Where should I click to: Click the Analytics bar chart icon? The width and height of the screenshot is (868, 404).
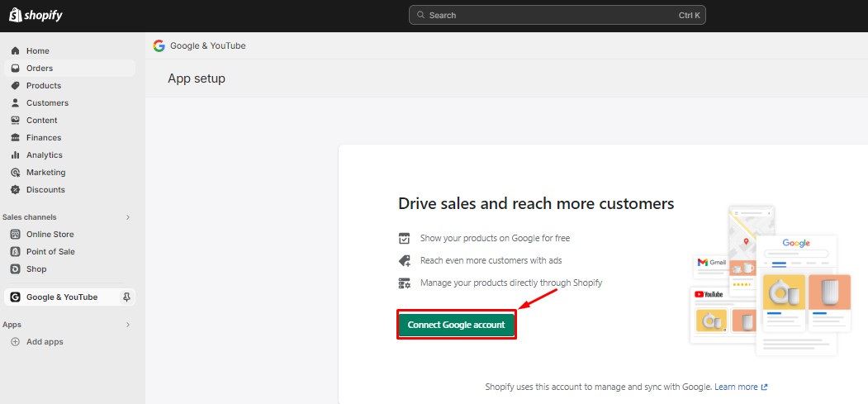tap(16, 155)
